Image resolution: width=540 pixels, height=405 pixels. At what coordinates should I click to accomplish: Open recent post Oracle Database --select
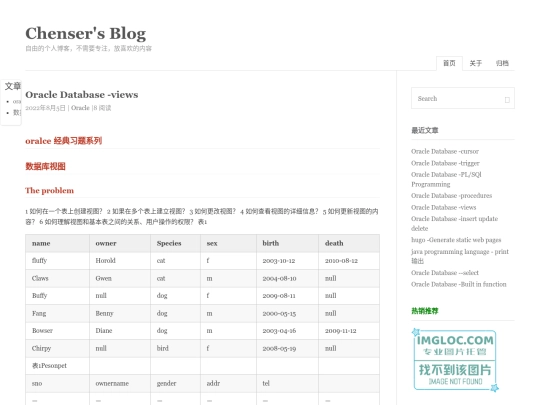click(x=445, y=273)
